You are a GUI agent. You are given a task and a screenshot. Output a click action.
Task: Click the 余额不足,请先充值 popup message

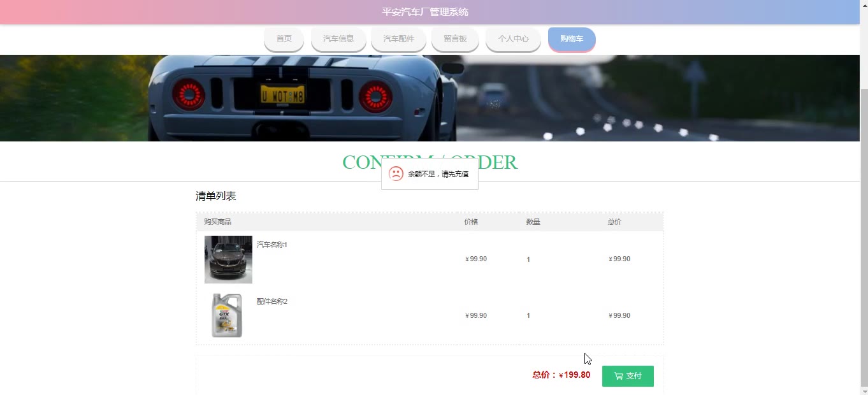[x=438, y=174]
